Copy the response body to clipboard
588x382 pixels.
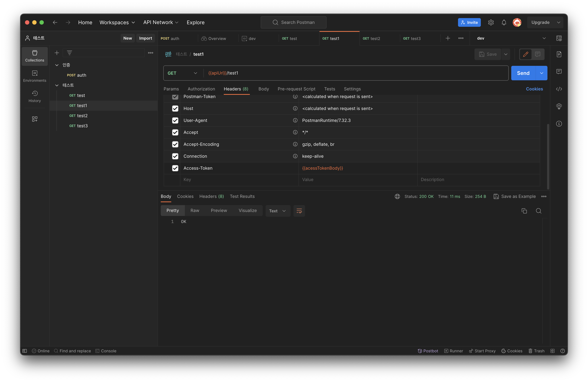[524, 211]
